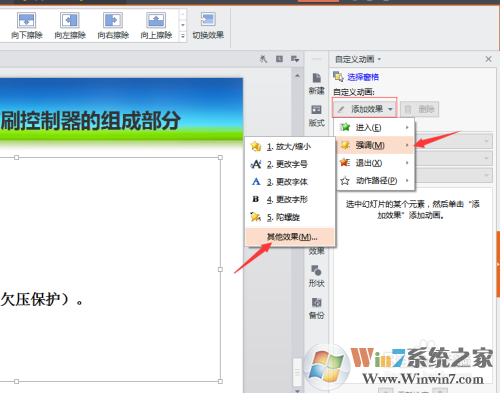The image size is (500, 393).
Task: Open the 效果 effects sidebar item
Action: (x=316, y=251)
